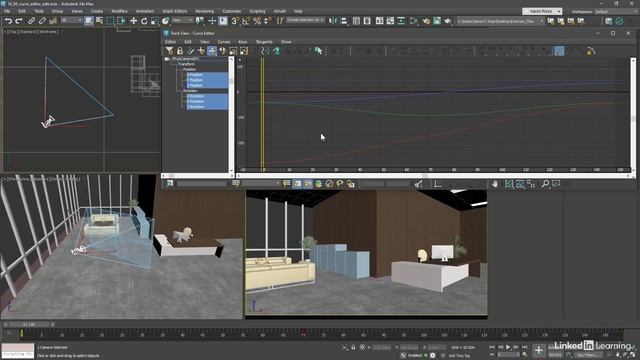The height and width of the screenshot is (360, 640).
Task: Select Slide Keys tool in Curve Editor
Action: tap(222, 51)
